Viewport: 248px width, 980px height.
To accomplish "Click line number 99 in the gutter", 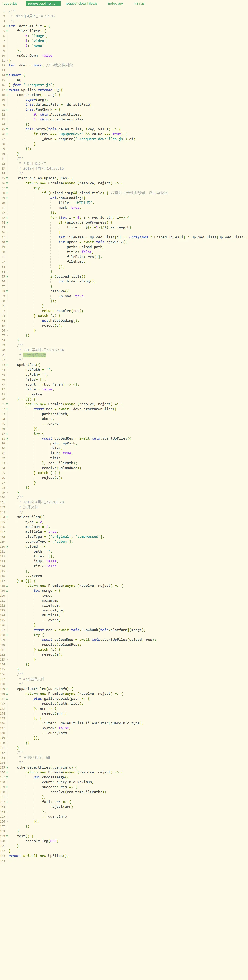I will pos(3,493).
